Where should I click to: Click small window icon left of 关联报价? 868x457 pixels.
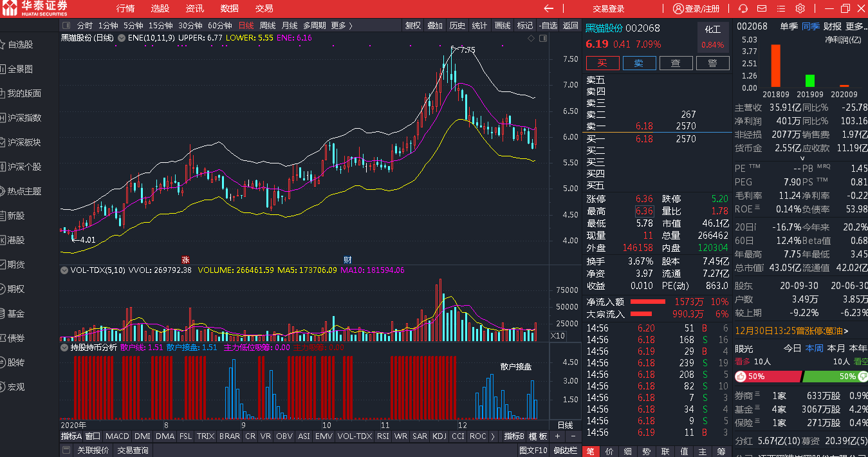pos(67,450)
